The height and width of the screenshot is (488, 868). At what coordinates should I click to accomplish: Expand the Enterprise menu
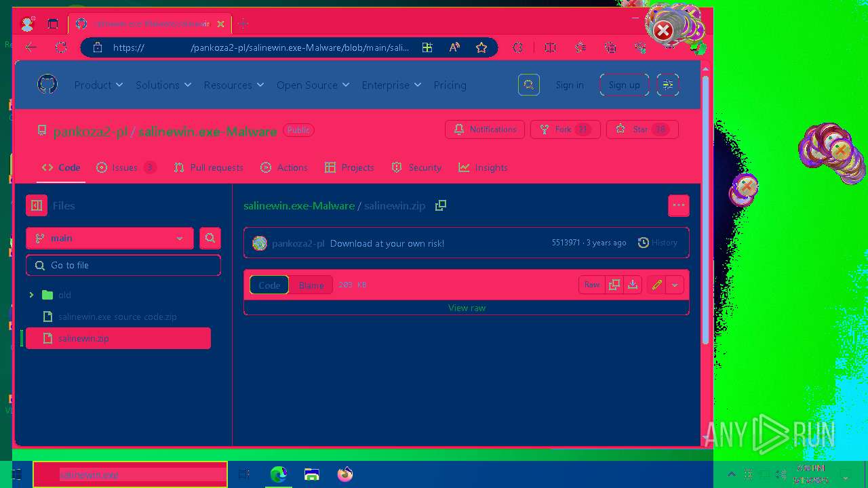(391, 85)
